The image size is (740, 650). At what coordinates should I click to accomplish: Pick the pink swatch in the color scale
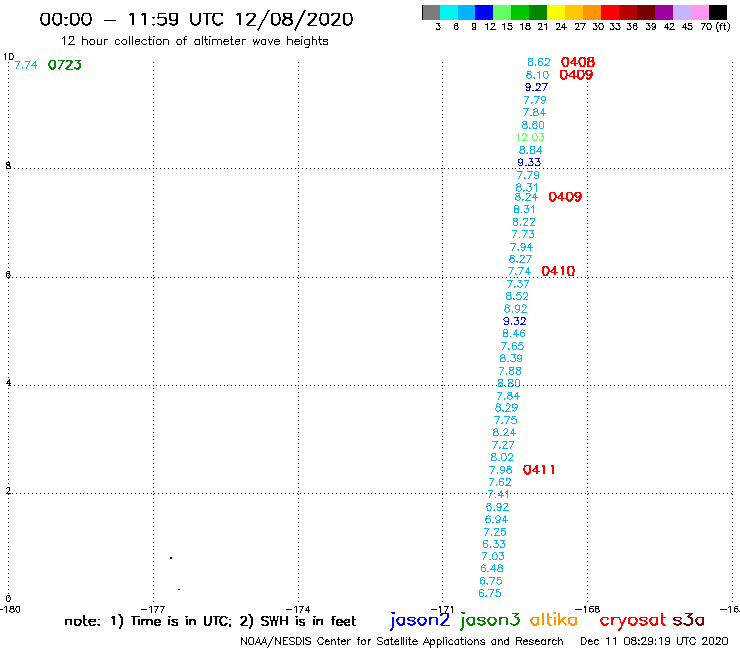pos(699,12)
